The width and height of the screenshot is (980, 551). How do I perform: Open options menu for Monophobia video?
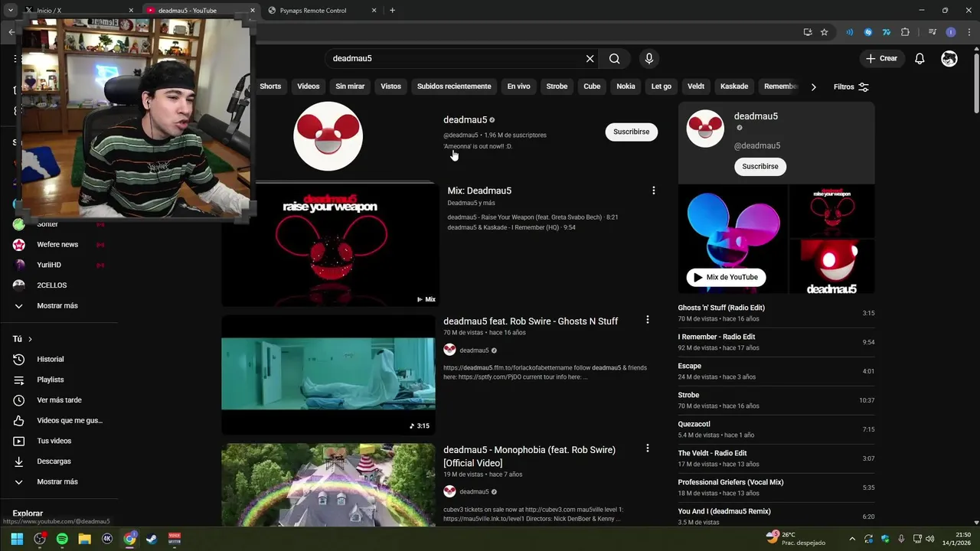pyautogui.click(x=647, y=448)
